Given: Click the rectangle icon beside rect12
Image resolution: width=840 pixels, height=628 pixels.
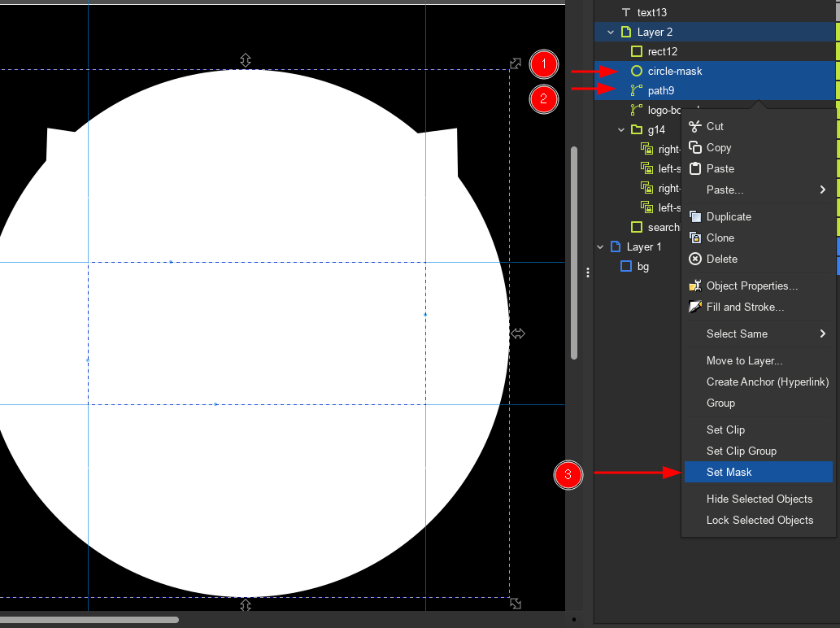Looking at the screenshot, I should [637, 51].
